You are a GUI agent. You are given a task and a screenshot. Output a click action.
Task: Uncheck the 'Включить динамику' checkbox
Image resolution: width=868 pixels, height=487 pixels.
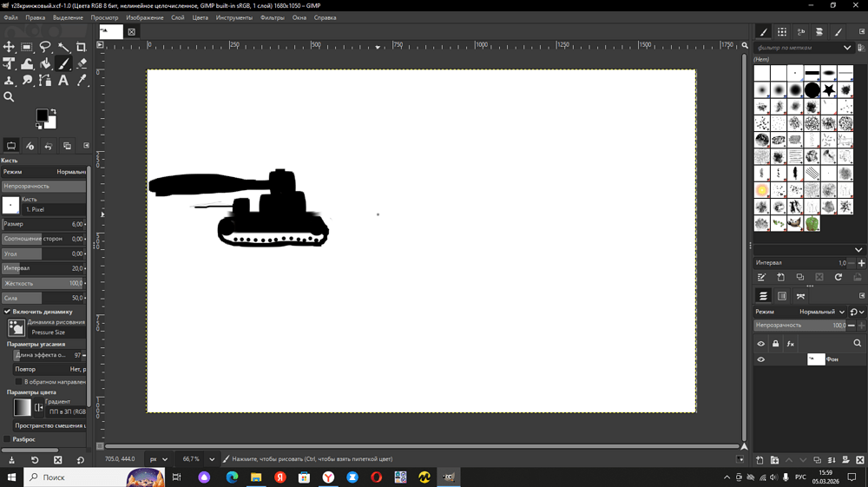[8, 312]
